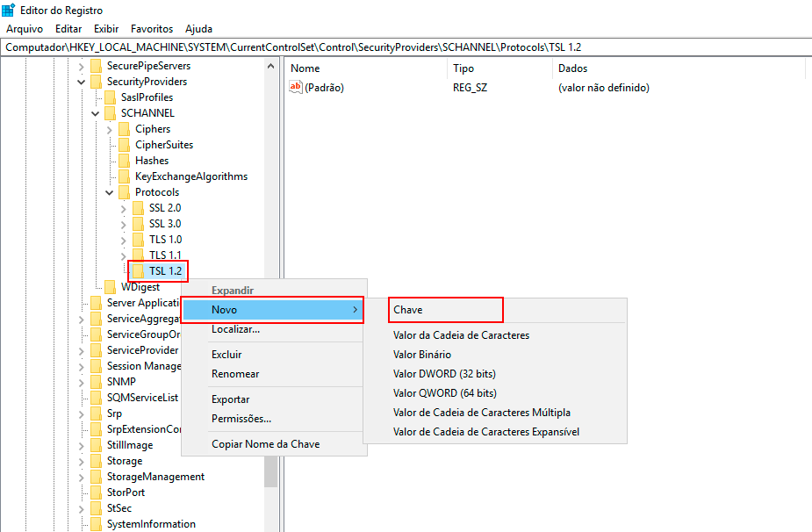The height and width of the screenshot is (532, 812).
Task: Select Valor QWORD (64 bits) option
Action: tap(444, 393)
